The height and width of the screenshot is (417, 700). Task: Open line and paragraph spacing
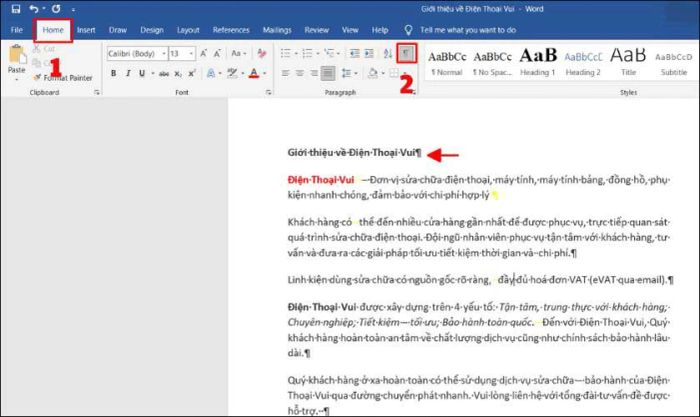(x=346, y=73)
